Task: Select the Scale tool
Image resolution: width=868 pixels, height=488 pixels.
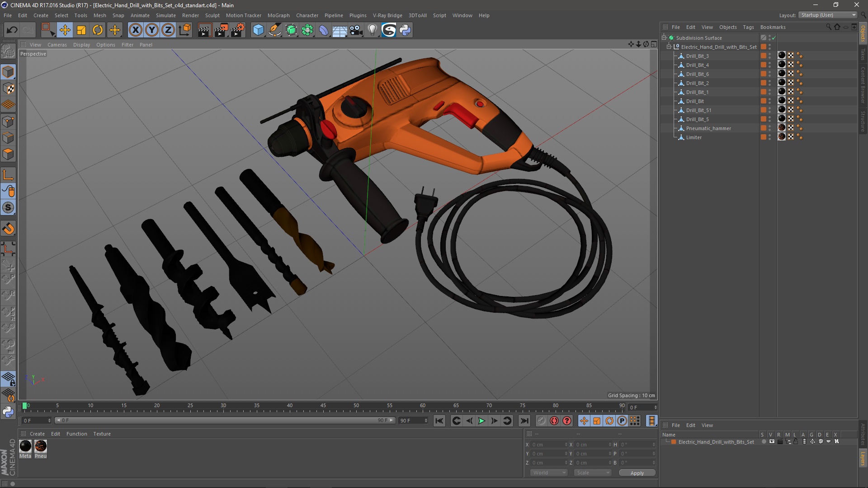Action: pos(81,30)
